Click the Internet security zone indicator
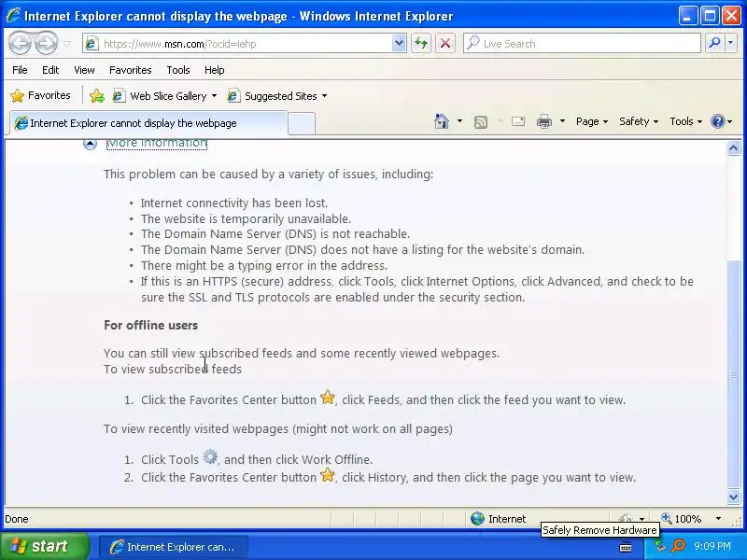747x560 pixels. pos(499,519)
